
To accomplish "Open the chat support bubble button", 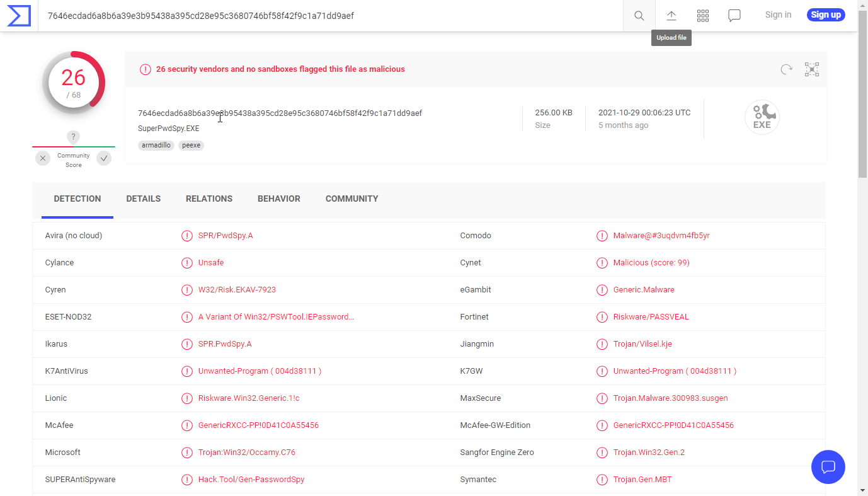I will click(828, 467).
